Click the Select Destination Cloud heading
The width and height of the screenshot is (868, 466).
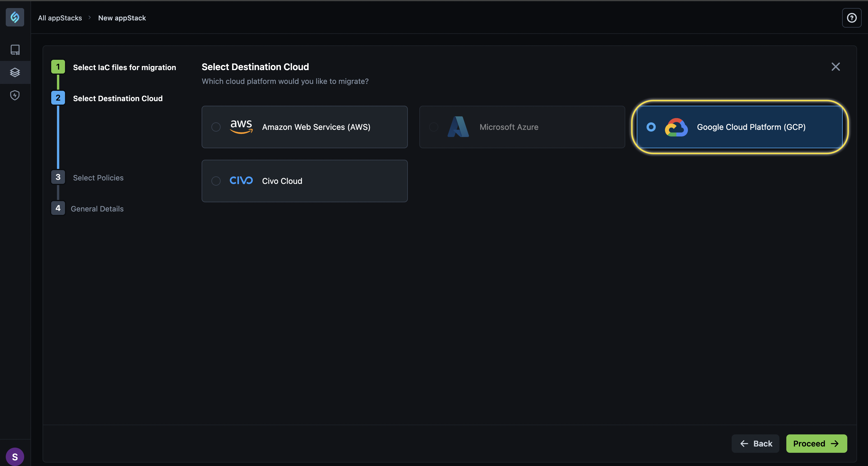[x=255, y=67]
